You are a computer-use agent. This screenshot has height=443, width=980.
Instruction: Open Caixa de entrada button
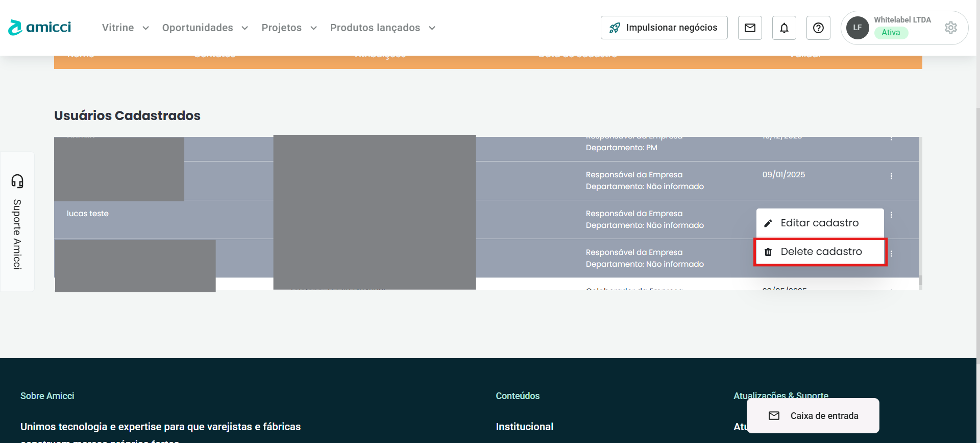pos(813,416)
